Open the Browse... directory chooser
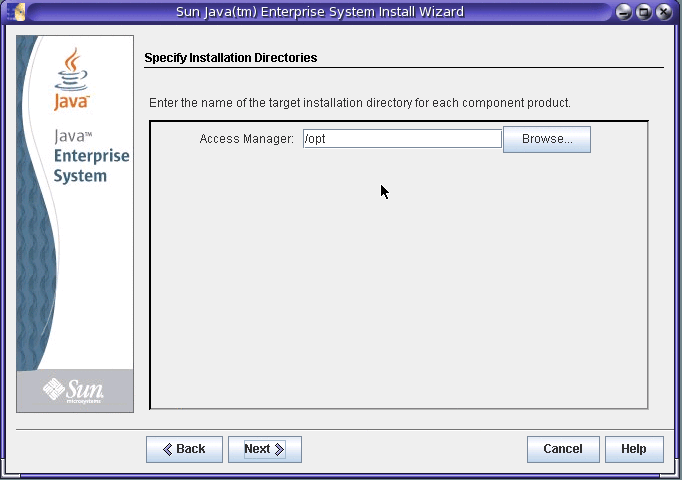 point(547,139)
